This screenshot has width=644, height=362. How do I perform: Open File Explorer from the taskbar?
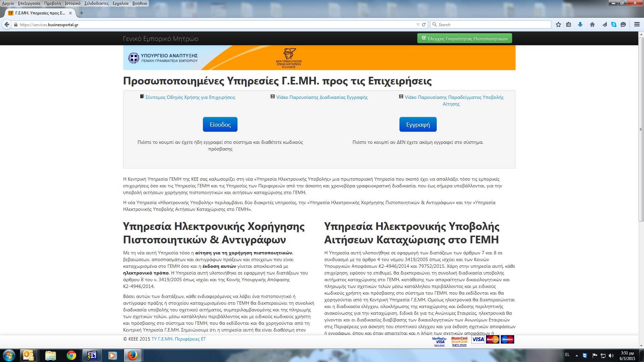[50, 355]
